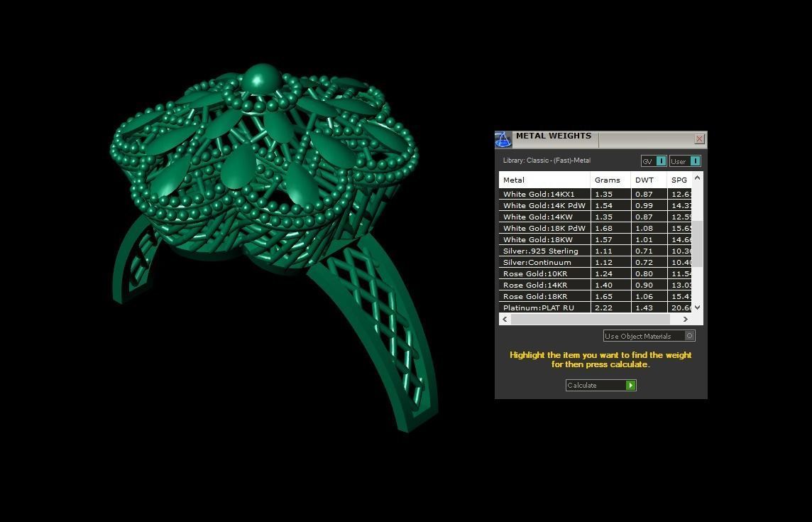Toggle the GV library switch
The width and height of the screenshot is (812, 522).
pyautogui.click(x=654, y=161)
